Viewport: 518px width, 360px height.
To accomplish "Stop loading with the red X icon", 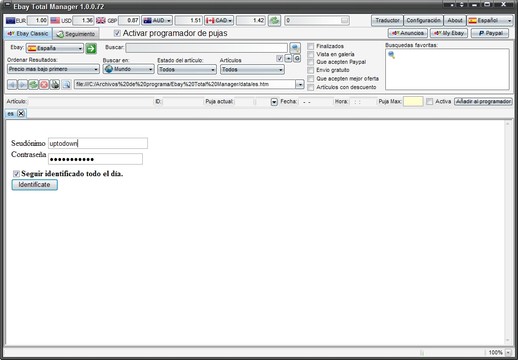I will coord(44,84).
